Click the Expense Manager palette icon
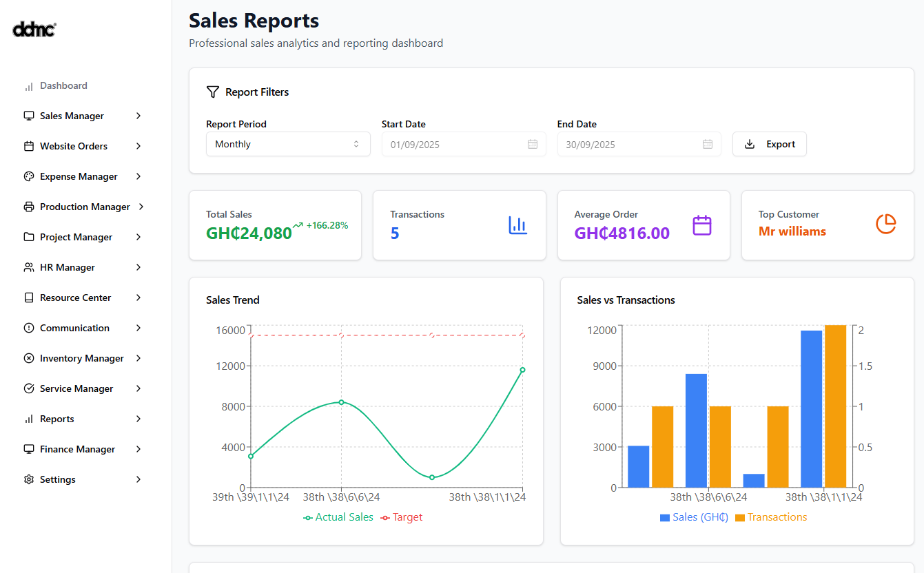924x573 pixels. click(x=29, y=176)
